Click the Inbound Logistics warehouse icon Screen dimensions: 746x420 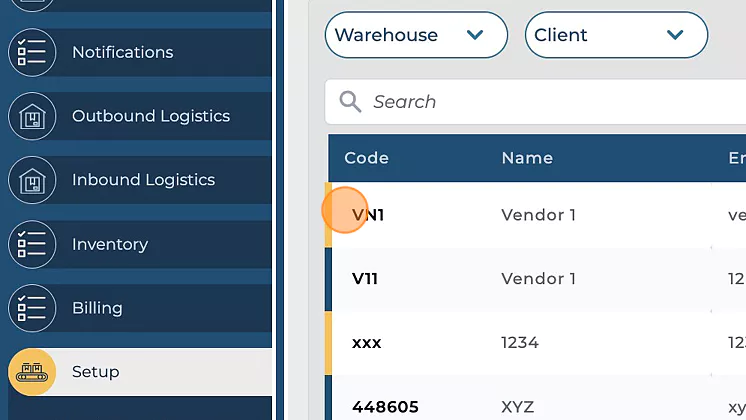point(32,180)
